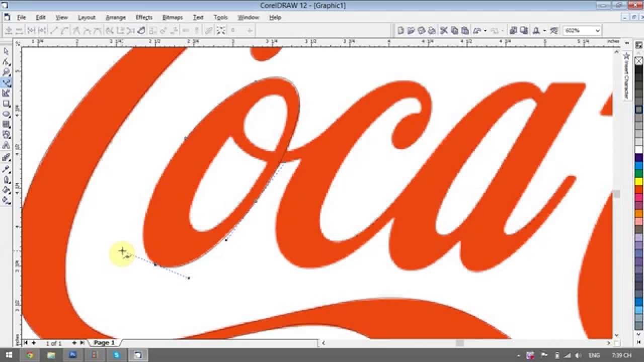Activate the Freehand/Bezier curve tool
This screenshot has height=362, width=644.
click(x=7, y=83)
